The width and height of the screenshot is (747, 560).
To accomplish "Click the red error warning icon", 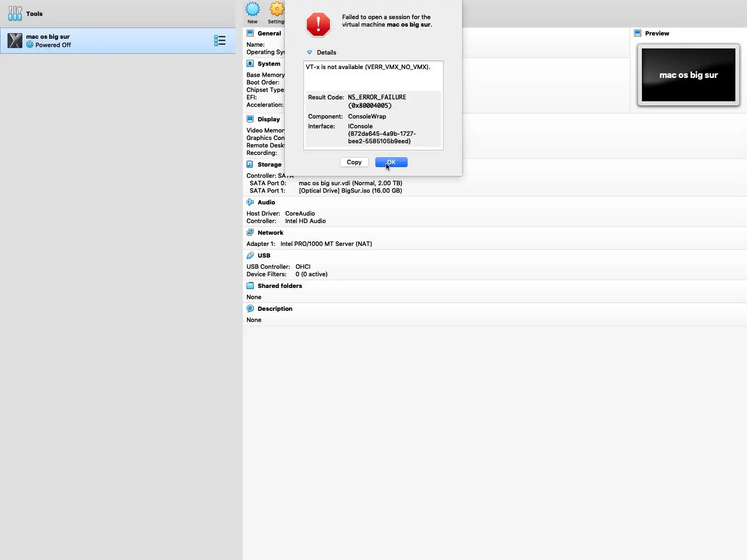I will (x=318, y=24).
